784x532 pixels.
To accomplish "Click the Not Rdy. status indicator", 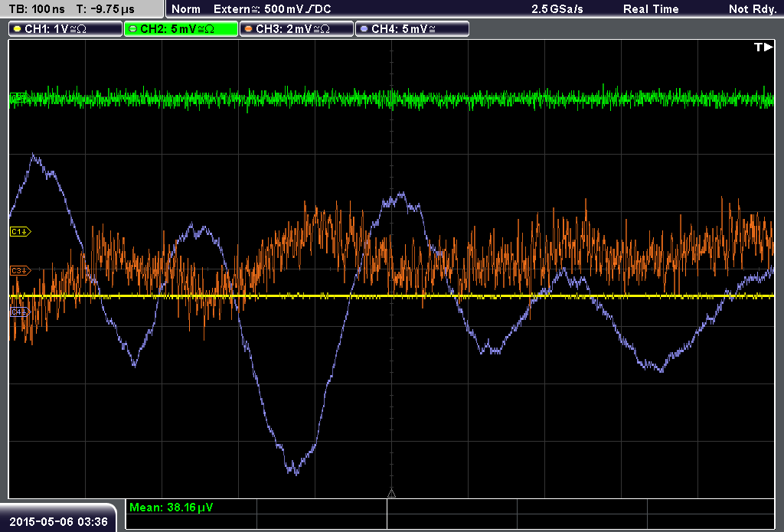I will pyautogui.click(x=753, y=9).
